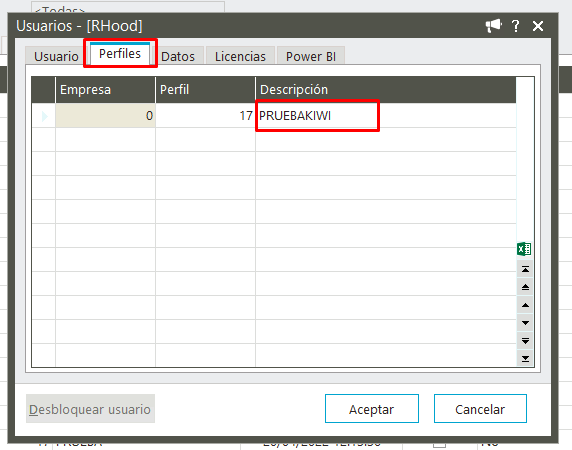Select the PRUEBAKIWI description cell
This screenshot has width=572, height=450.
click(386, 116)
